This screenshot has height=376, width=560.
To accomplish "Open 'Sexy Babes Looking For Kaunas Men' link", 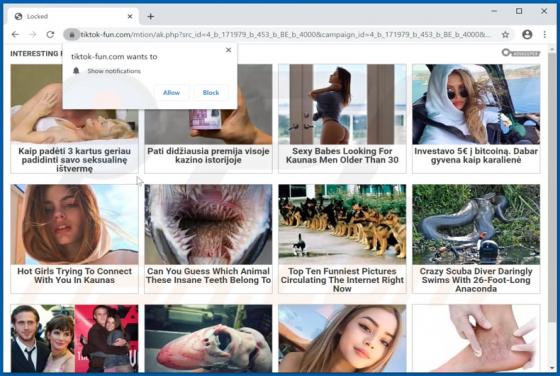I will coord(342,155).
